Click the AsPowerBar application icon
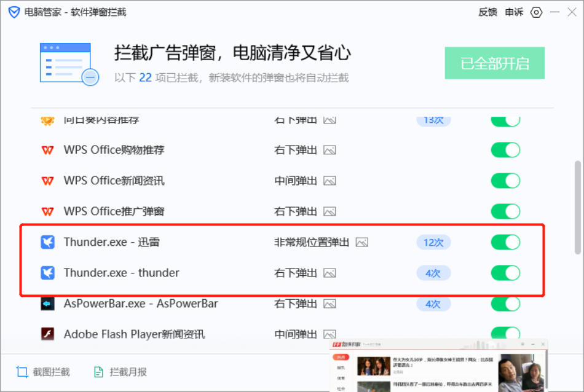 (47, 304)
